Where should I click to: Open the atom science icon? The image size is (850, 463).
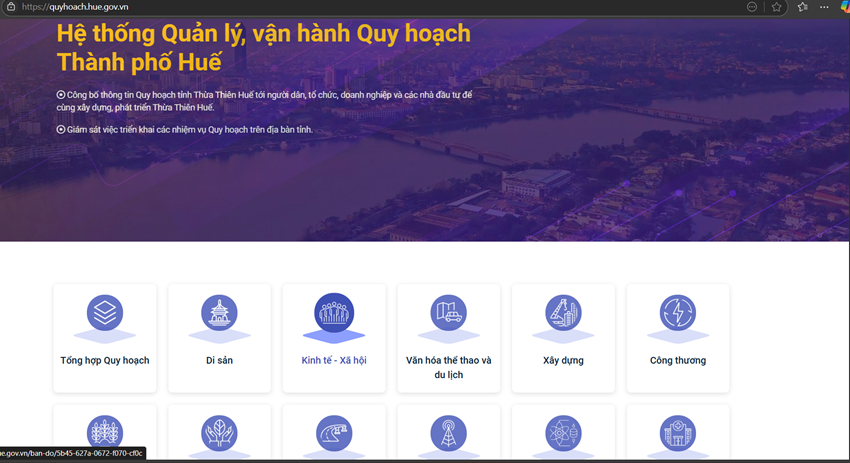(x=563, y=433)
